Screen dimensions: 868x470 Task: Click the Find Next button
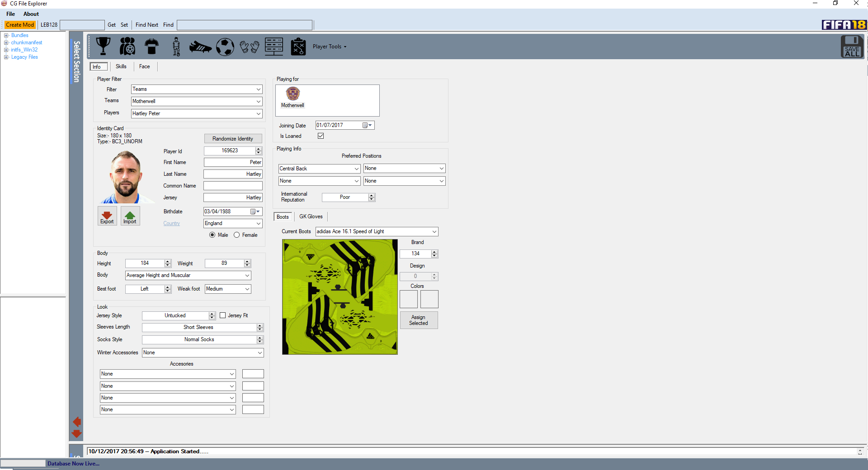147,25
